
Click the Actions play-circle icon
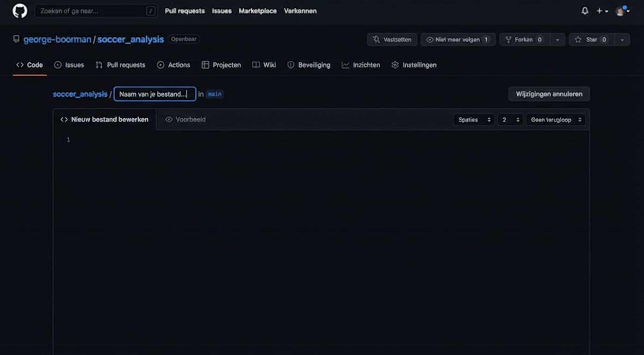[161, 65]
